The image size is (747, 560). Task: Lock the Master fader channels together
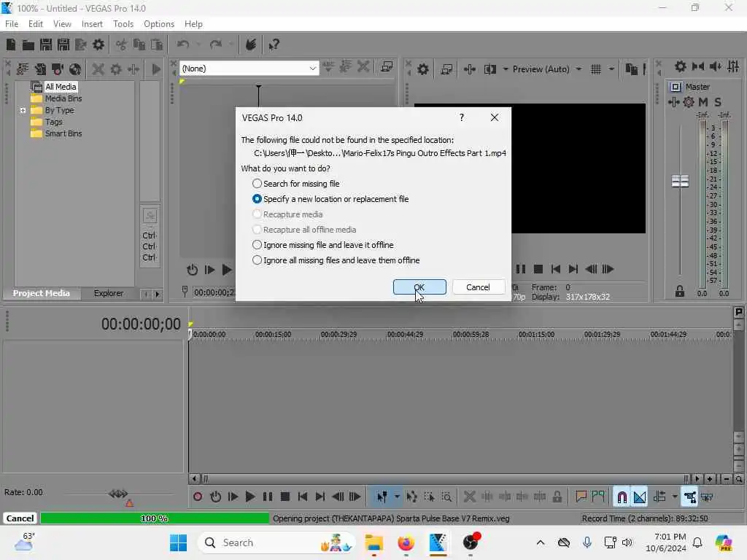click(x=679, y=292)
